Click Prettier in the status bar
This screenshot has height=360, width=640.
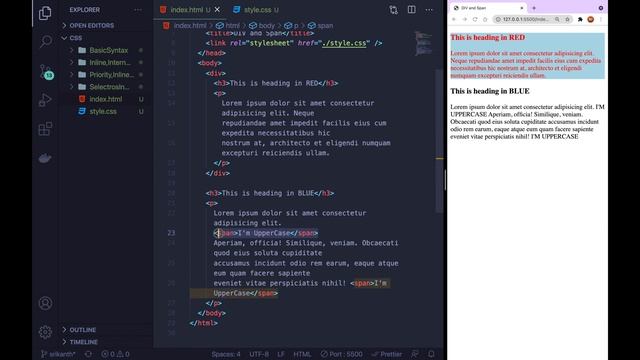coord(387,354)
